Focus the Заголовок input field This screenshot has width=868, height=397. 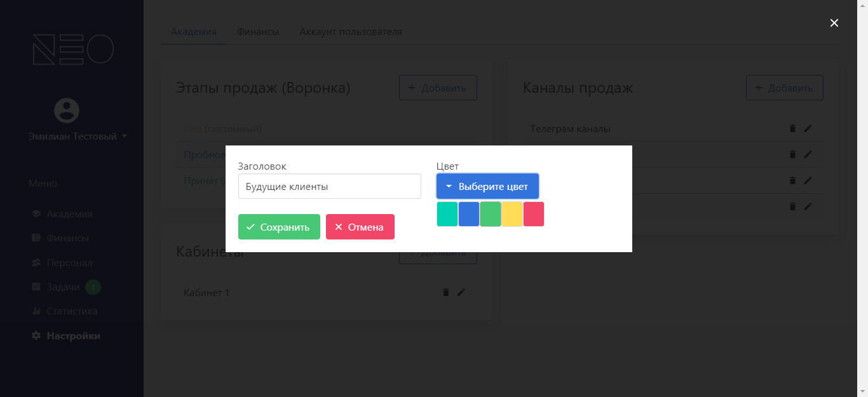(x=330, y=187)
